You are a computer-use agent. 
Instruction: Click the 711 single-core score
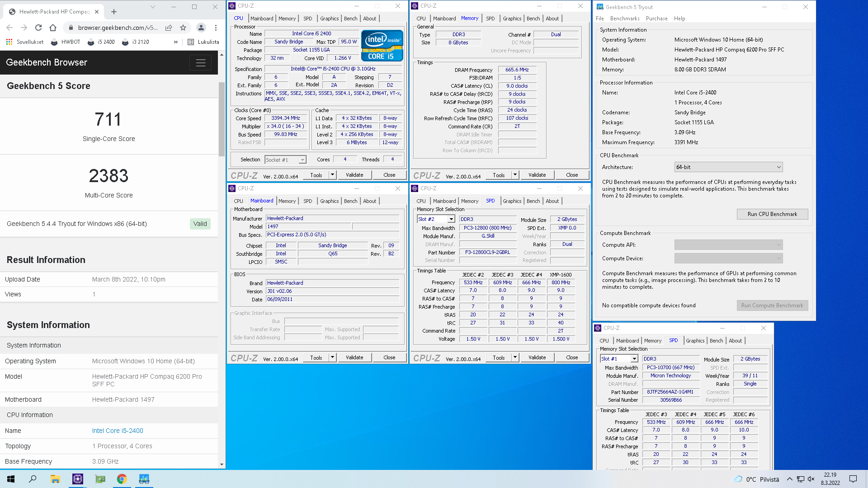(x=108, y=119)
